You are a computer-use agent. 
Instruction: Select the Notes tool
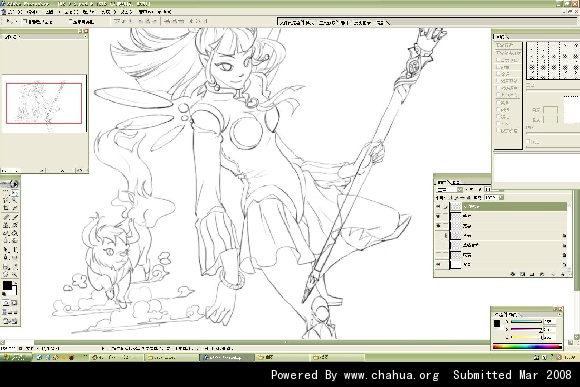click(x=6, y=267)
